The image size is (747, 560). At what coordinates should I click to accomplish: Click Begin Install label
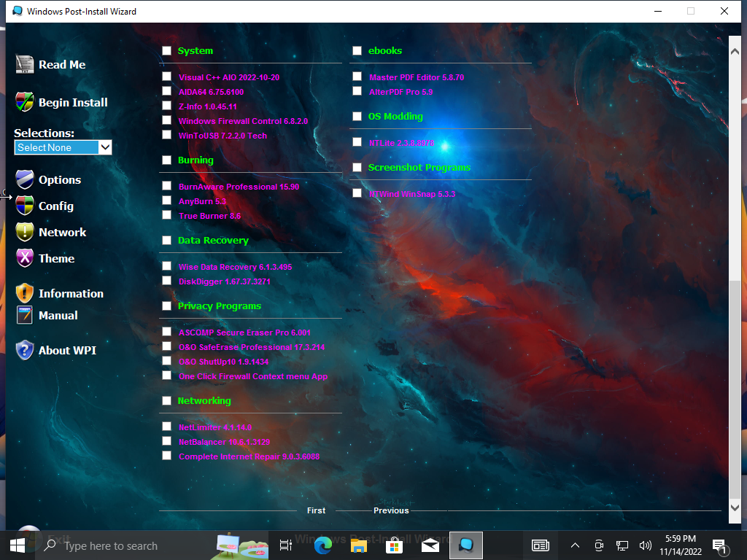[x=73, y=102]
